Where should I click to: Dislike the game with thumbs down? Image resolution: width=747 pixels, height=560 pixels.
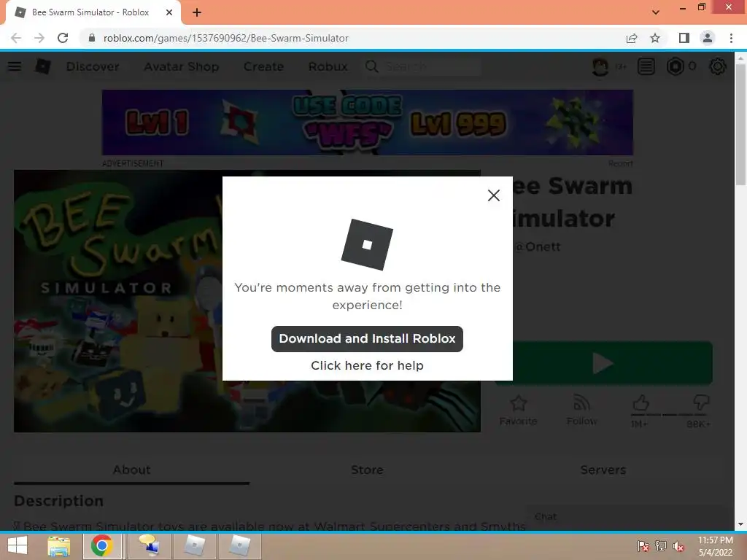pyautogui.click(x=700, y=404)
